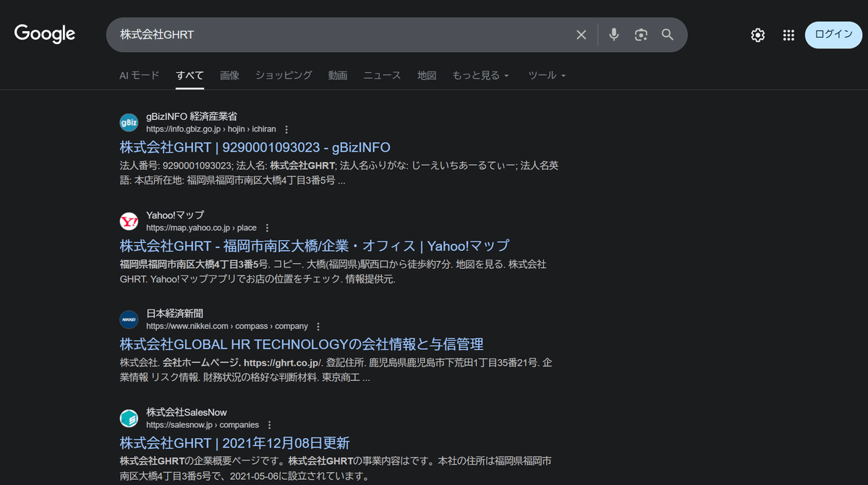Click the snippet mentioning 2021-05-06に設立
868x485 pixels.
pyautogui.click(x=336, y=468)
